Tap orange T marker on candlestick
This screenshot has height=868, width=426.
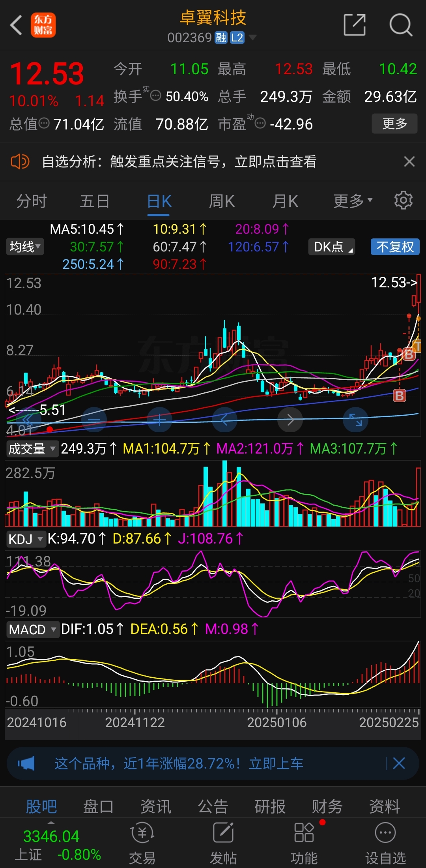417,346
